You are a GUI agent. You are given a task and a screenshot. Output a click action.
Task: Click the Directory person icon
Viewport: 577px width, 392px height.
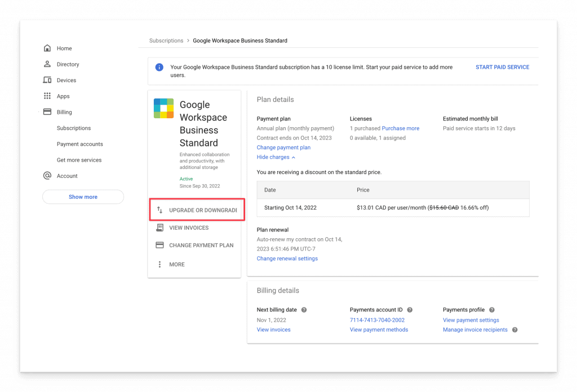coord(47,64)
